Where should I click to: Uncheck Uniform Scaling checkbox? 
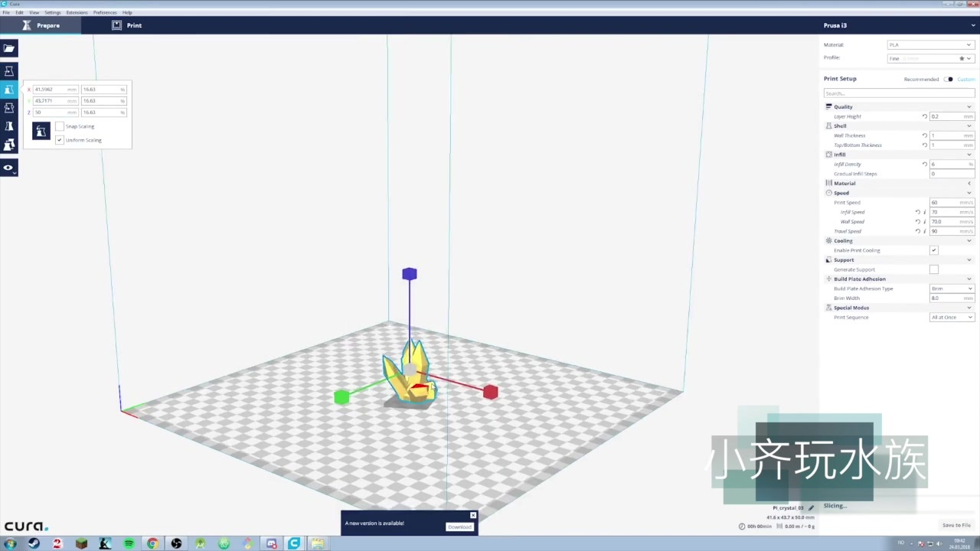(x=60, y=140)
